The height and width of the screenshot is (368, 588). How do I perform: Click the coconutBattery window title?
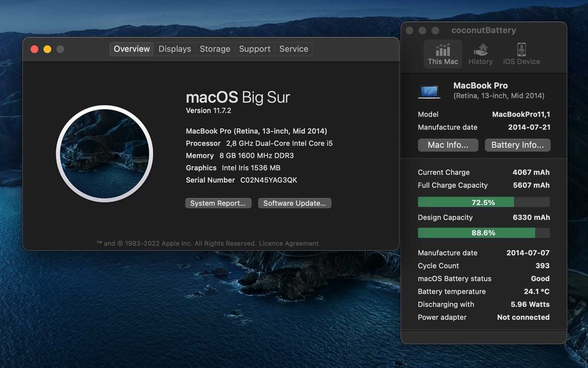pos(484,31)
